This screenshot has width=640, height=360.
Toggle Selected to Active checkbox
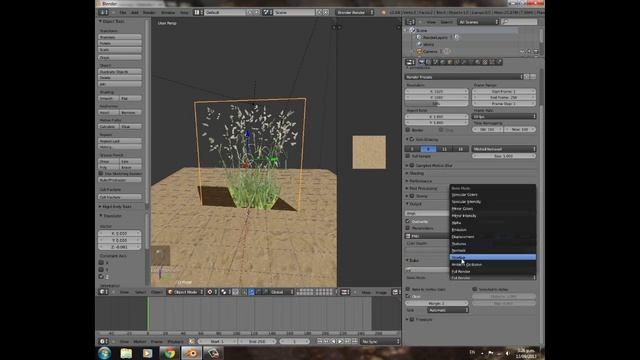(x=475, y=289)
